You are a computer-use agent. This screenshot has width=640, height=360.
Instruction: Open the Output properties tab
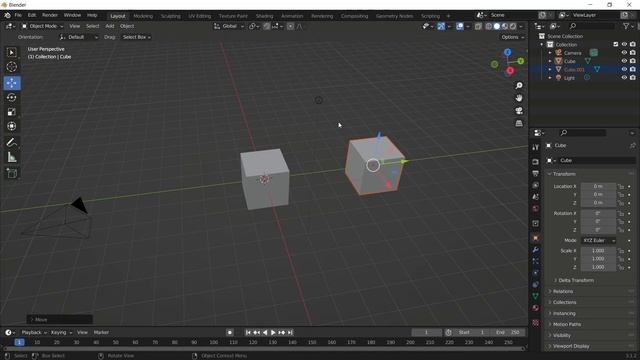536,173
